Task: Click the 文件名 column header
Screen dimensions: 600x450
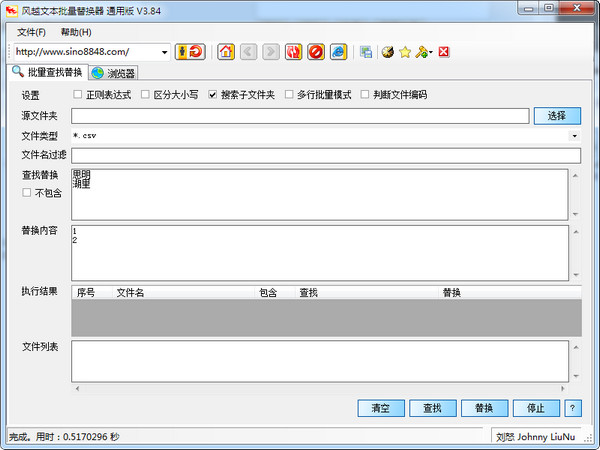Action: pos(183,293)
